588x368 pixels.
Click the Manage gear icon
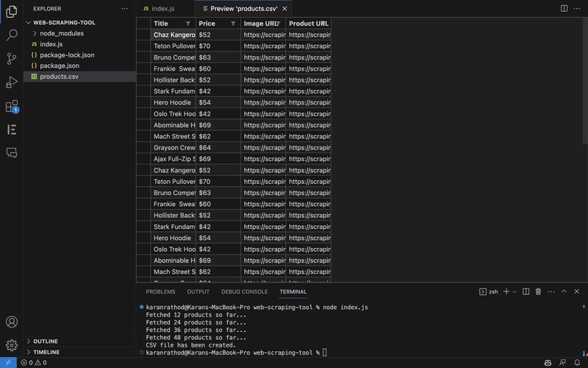click(12, 344)
